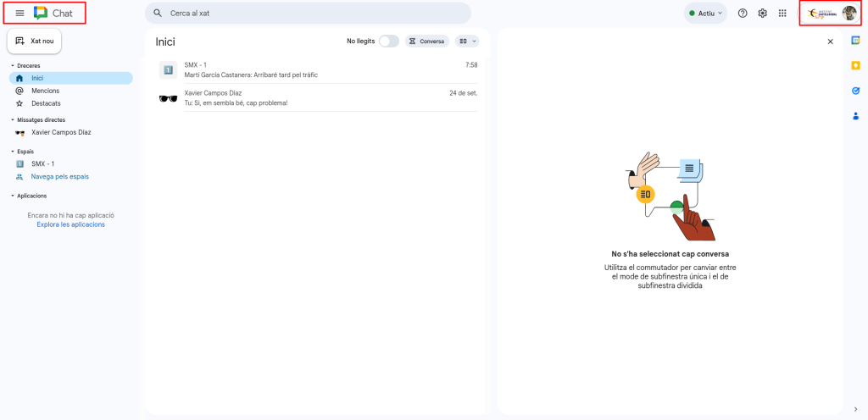Viewport: 868px width, 420px height.
Task: Collapse the 'Dreceres' section
Action: tap(13, 65)
